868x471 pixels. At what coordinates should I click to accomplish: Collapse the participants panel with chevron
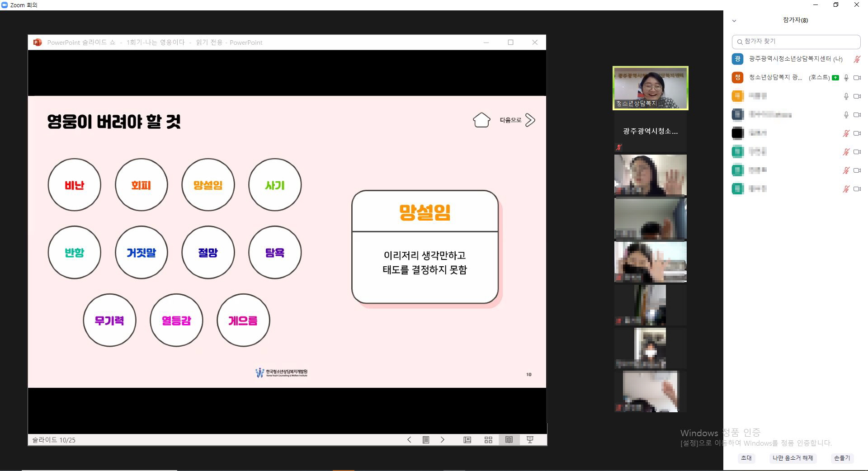(734, 21)
